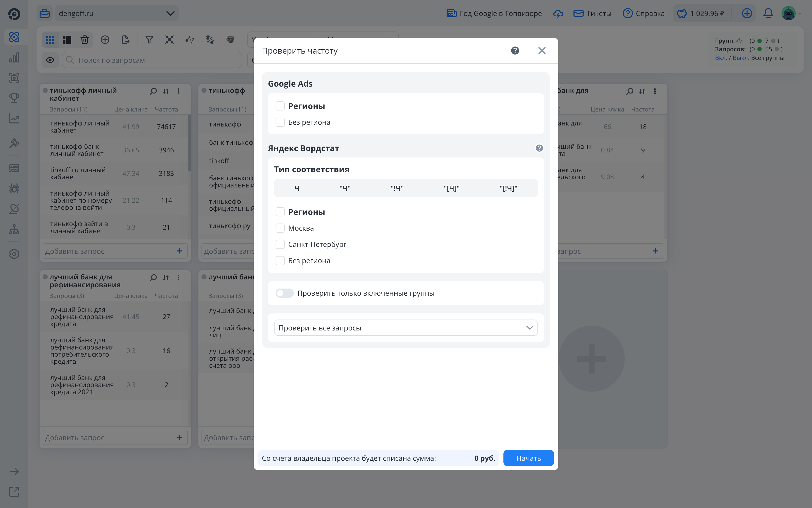Open Yandex Wordstat help question icon
The image size is (812, 508).
point(539,148)
